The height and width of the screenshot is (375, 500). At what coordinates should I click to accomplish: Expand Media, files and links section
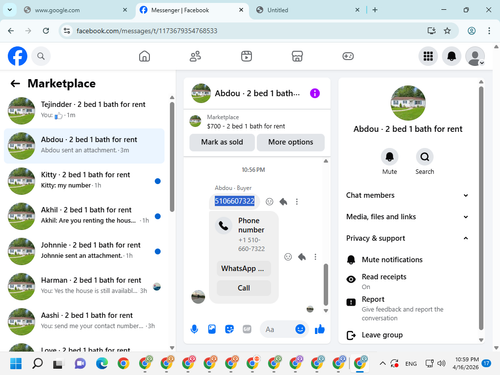407,217
